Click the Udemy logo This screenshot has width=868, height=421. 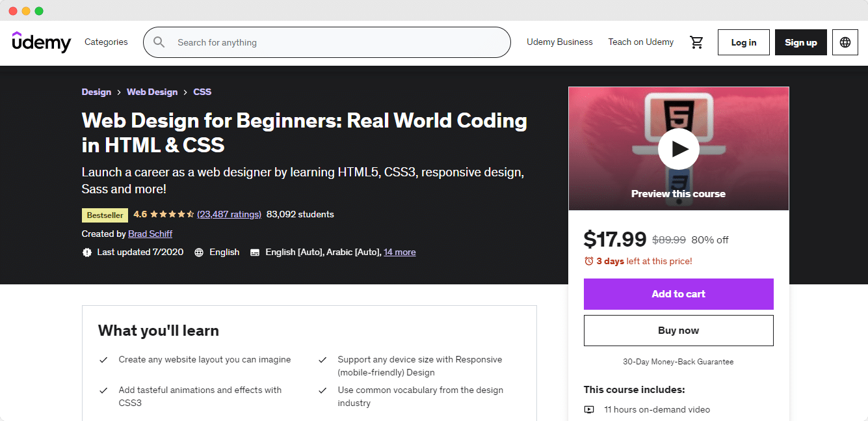tap(42, 42)
